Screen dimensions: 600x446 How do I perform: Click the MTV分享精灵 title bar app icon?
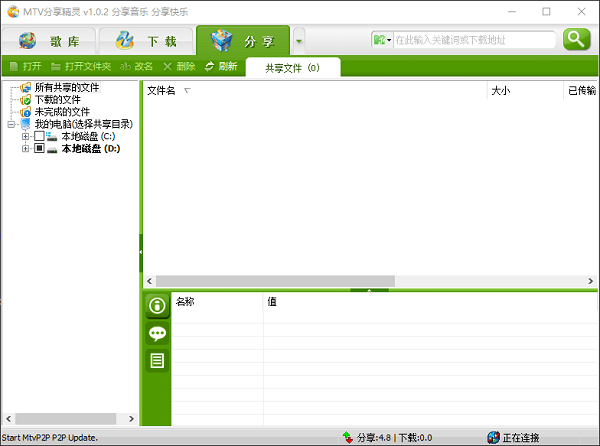13,11
